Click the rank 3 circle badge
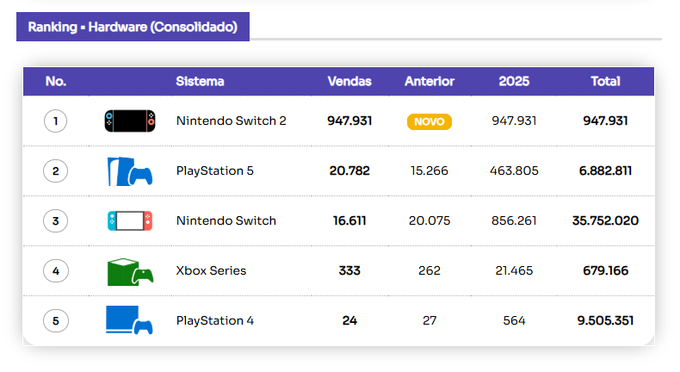Screen dimensions: 680x372 pyautogui.click(x=56, y=221)
